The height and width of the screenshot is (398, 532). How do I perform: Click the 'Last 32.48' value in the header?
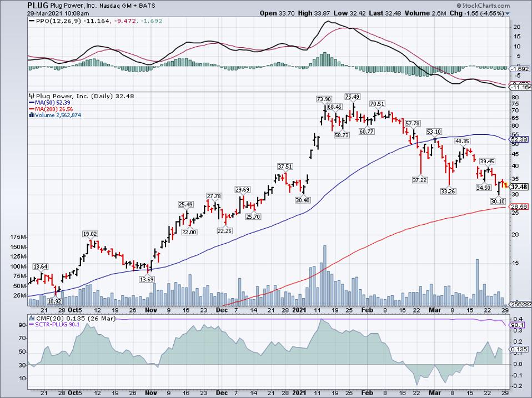385,13
